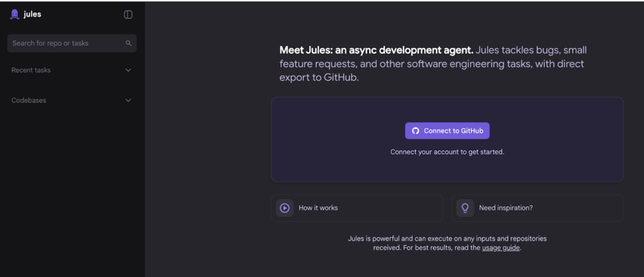This screenshot has width=644, height=277.
Task: Open the Recent tasks section label
Action: [31, 70]
